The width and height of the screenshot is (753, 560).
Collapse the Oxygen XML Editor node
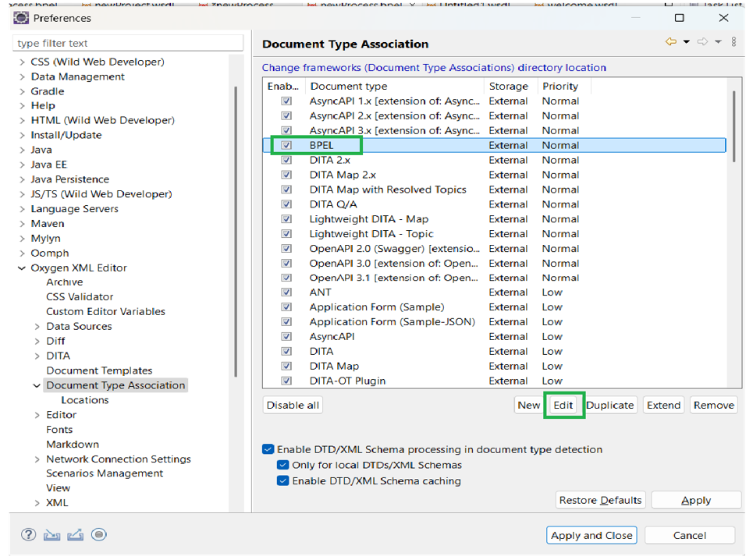coord(22,268)
